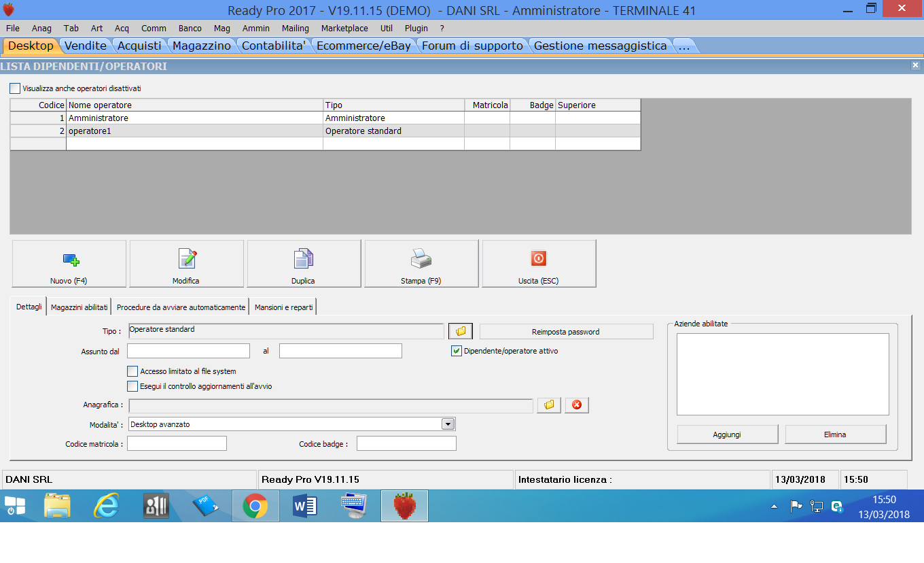
Task: Check Esegui il controllo aggiornamenti all'avvio
Action: click(132, 386)
